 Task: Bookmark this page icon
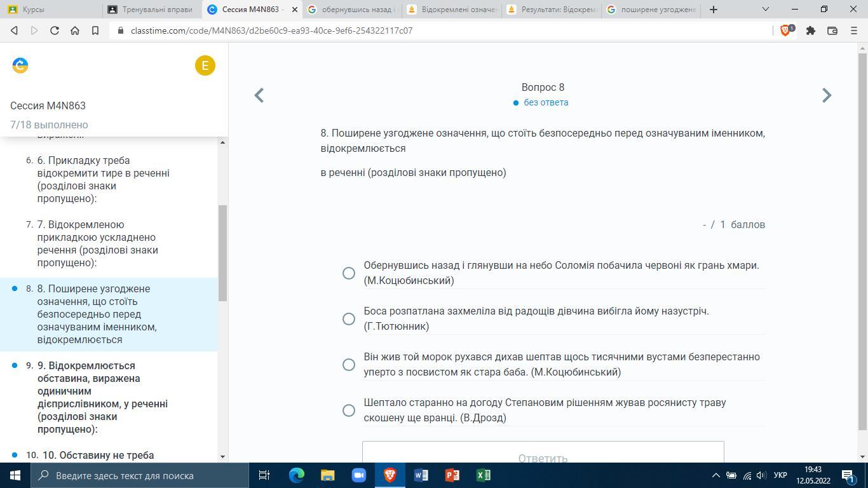click(x=95, y=30)
